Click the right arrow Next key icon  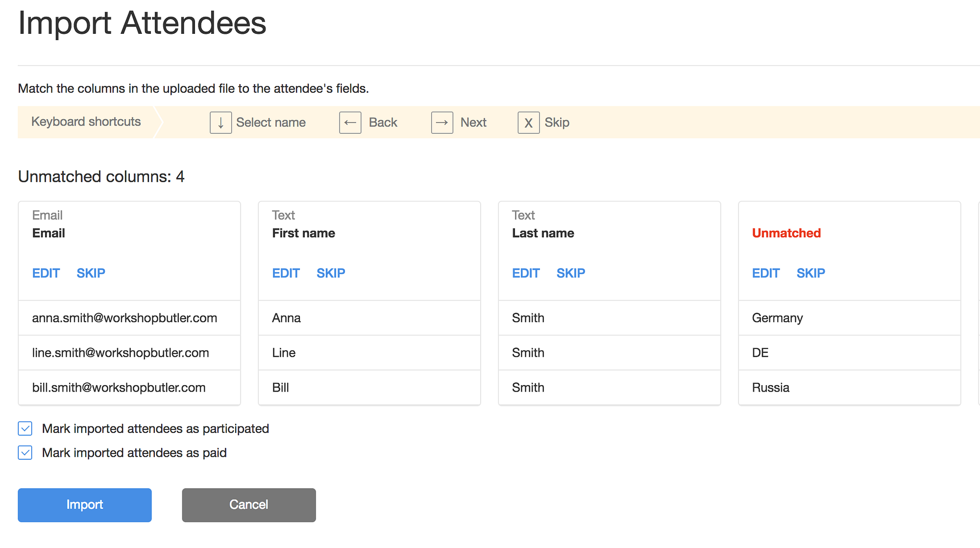pos(441,123)
